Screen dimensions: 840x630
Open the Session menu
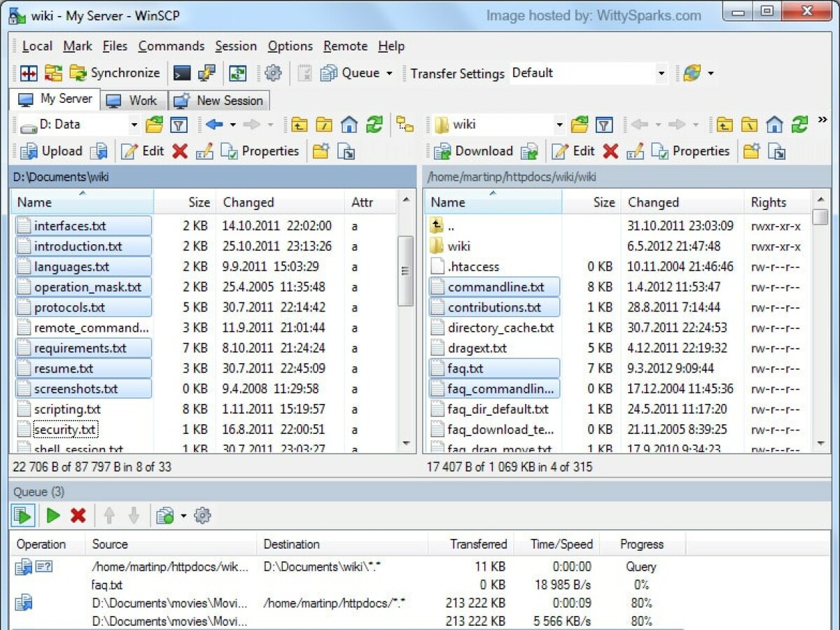tap(236, 46)
